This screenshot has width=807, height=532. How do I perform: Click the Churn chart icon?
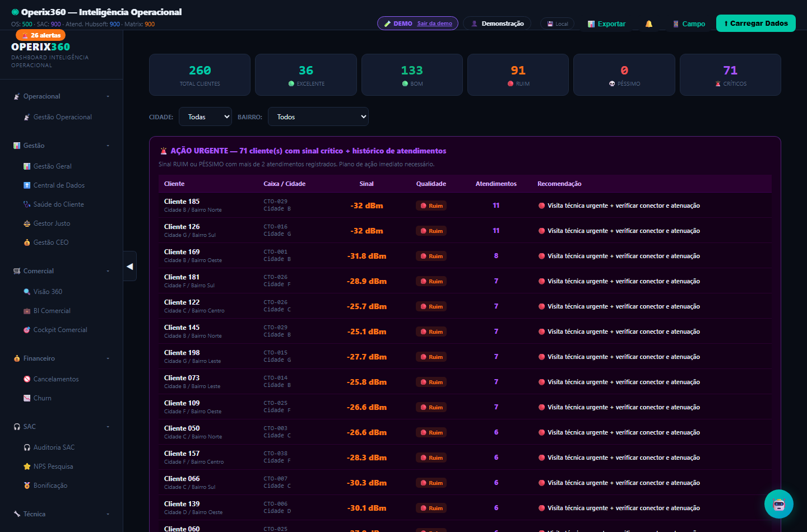click(x=27, y=398)
